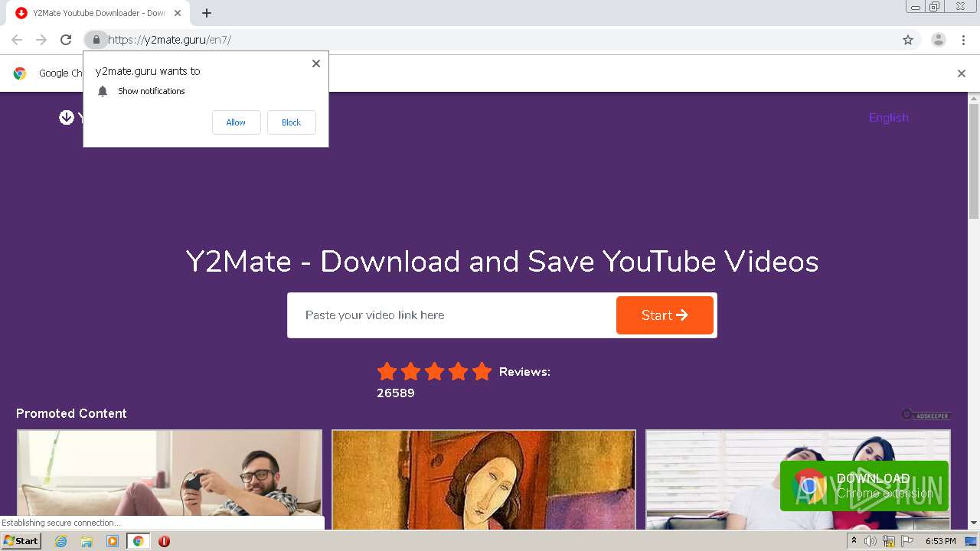Open media player icon in taskbar

(113, 541)
